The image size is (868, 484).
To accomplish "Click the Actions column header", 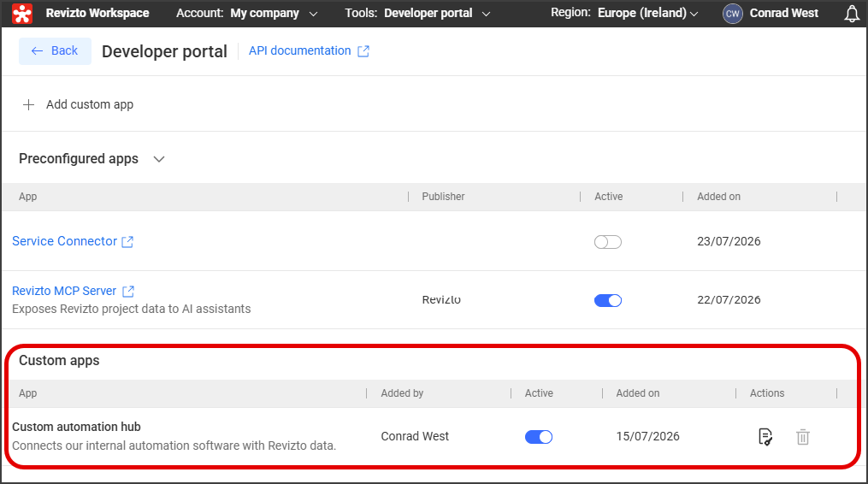I will [767, 393].
